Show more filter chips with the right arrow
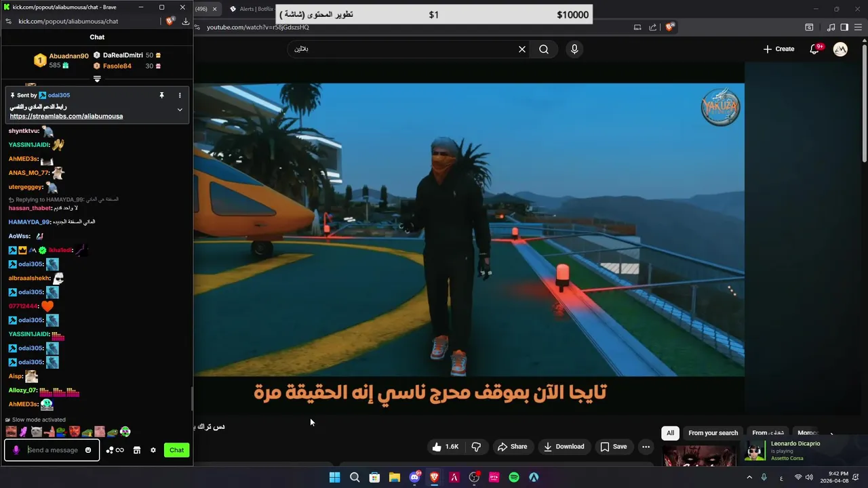This screenshot has height=488, width=868. coord(831,434)
